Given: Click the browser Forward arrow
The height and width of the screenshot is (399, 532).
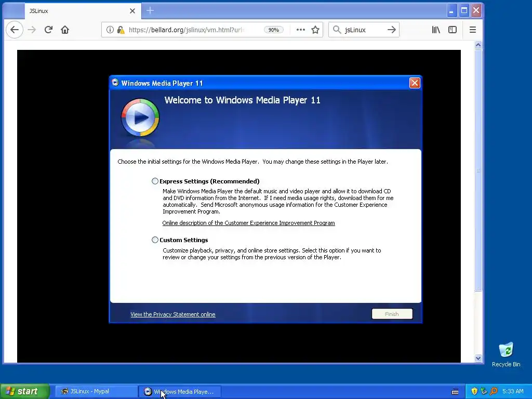Looking at the screenshot, I should point(32,30).
